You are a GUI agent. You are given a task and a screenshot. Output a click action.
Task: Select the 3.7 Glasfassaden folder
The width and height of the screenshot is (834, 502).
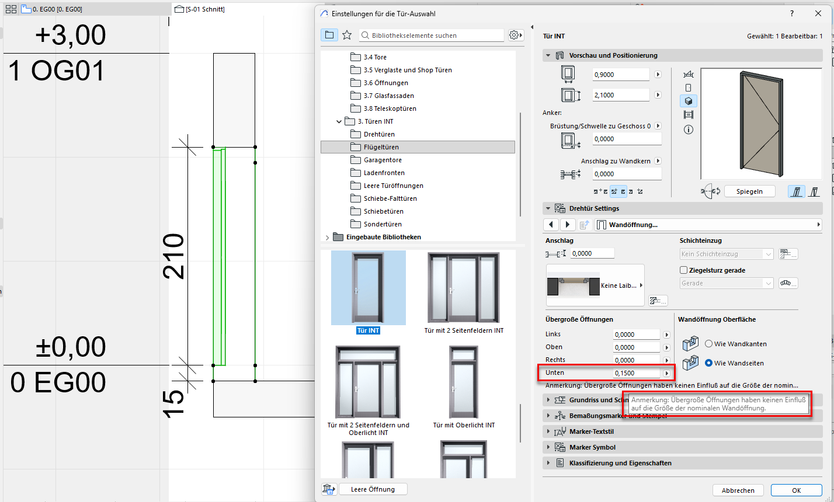(x=389, y=96)
